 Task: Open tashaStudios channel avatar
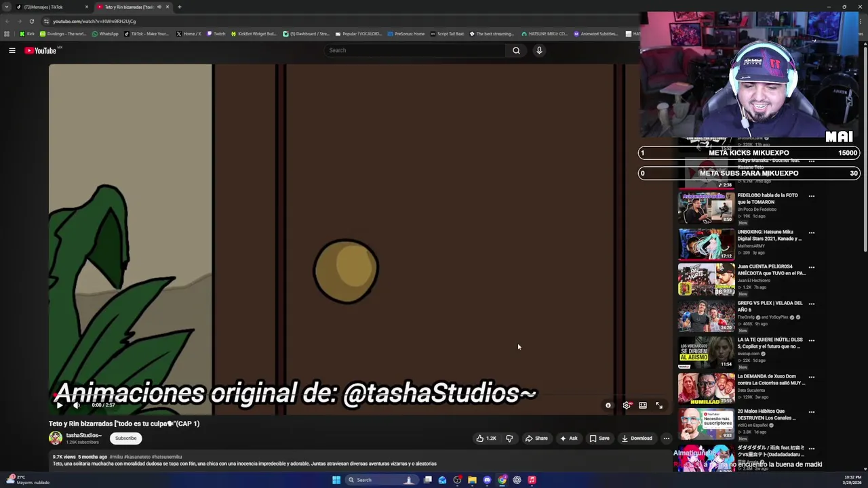[x=56, y=438]
